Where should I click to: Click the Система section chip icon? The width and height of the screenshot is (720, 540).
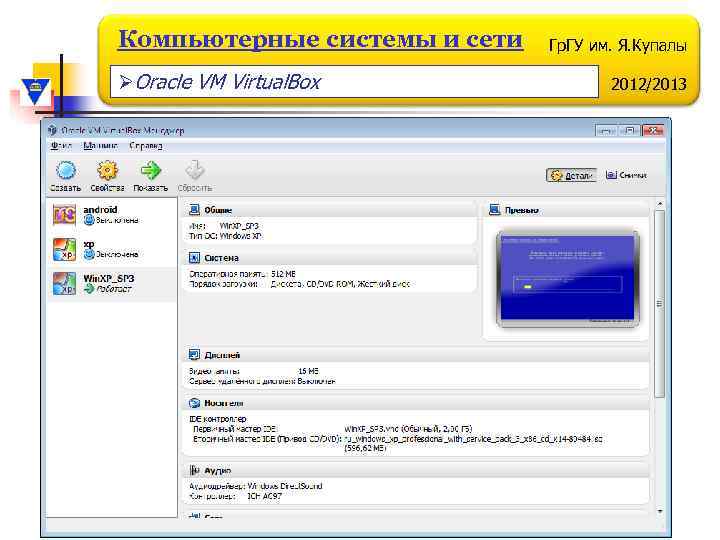pos(194,258)
